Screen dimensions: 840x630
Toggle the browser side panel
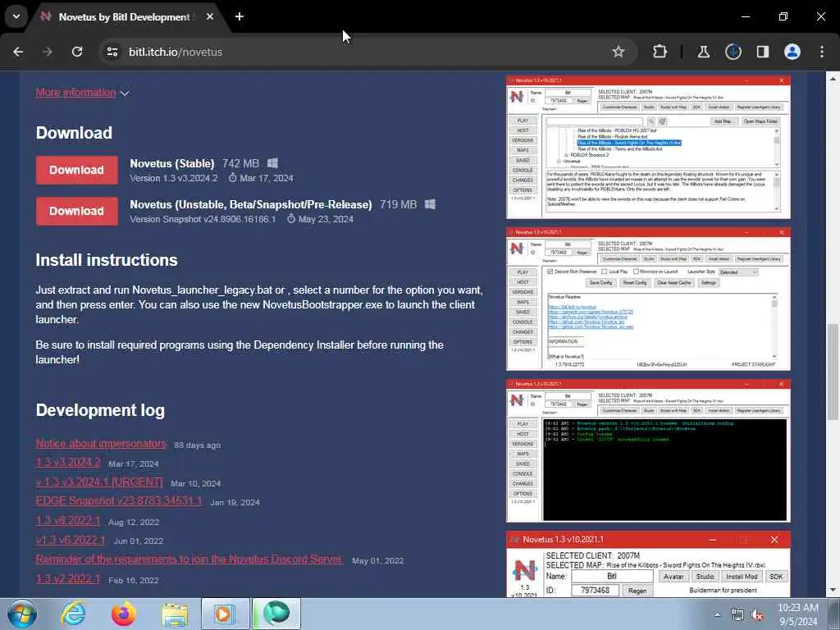(762, 52)
